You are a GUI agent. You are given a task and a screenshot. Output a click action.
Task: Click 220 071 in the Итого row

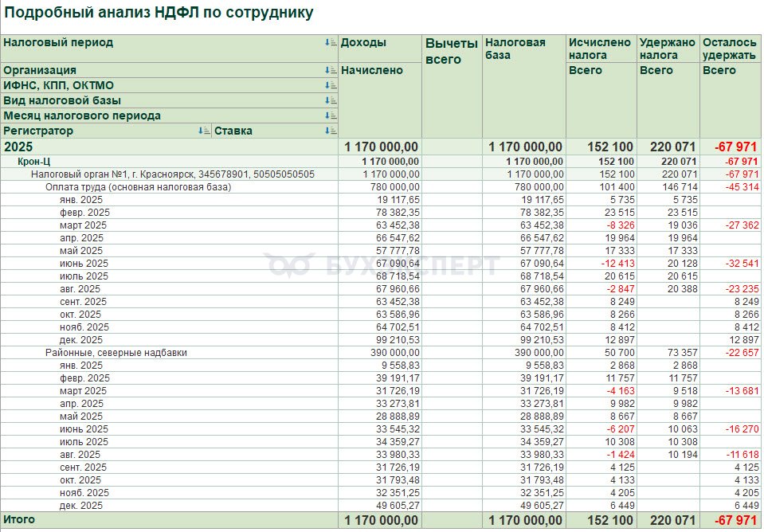[x=672, y=520]
